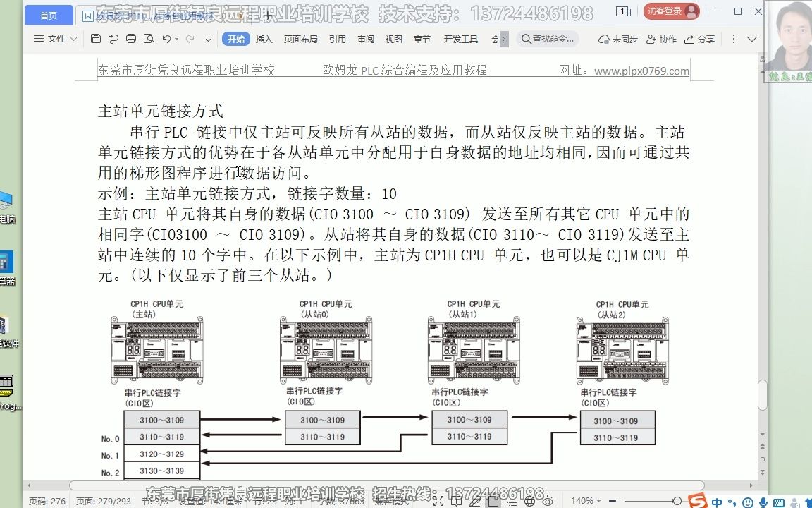
Task: Open the Print icon
Action: pyautogui.click(x=130, y=39)
